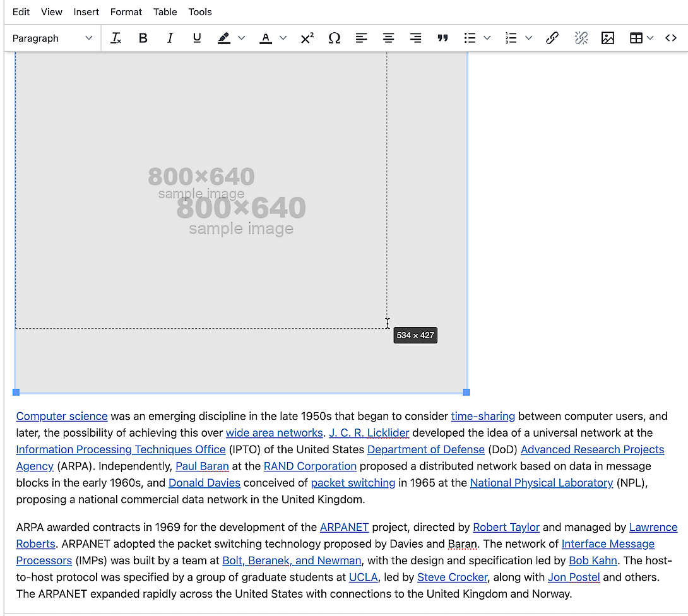Open the Paragraph block format dropdown
Screen dimensions: 688x616
tap(52, 38)
